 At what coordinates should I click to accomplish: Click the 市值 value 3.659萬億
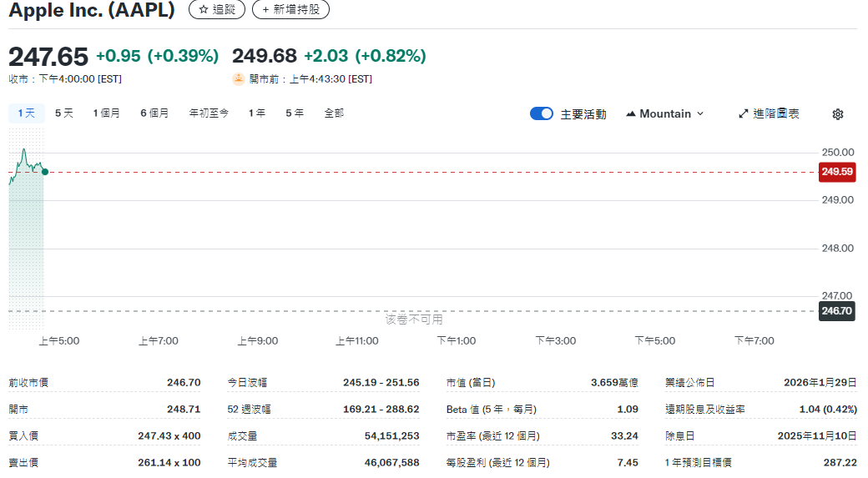click(614, 382)
